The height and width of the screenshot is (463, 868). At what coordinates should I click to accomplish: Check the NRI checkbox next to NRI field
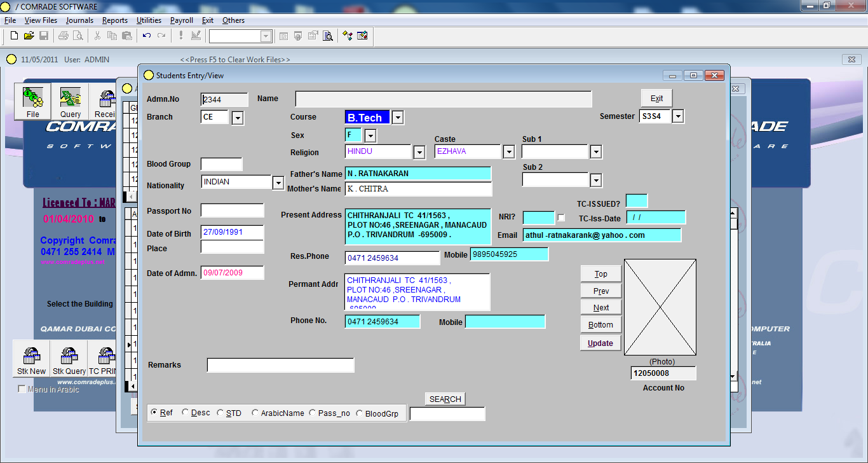[x=561, y=217]
